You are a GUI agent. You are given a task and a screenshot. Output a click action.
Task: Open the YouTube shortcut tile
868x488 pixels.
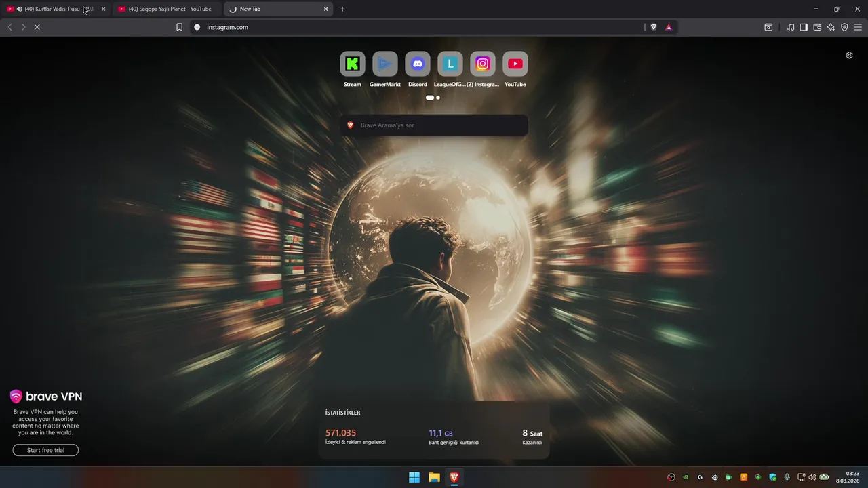click(x=515, y=64)
